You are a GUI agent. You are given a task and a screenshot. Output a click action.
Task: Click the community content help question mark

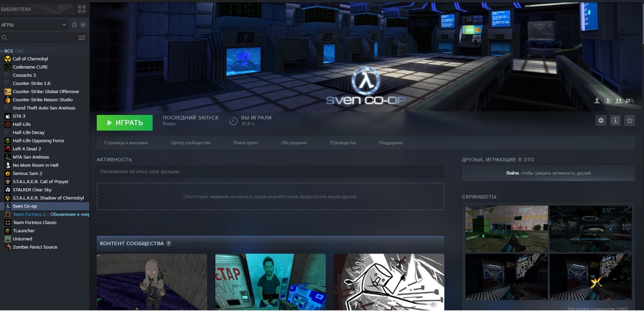click(169, 243)
